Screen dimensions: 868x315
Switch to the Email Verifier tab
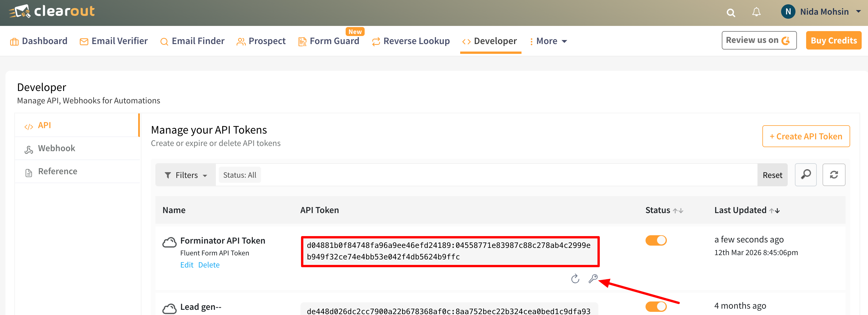coord(120,41)
